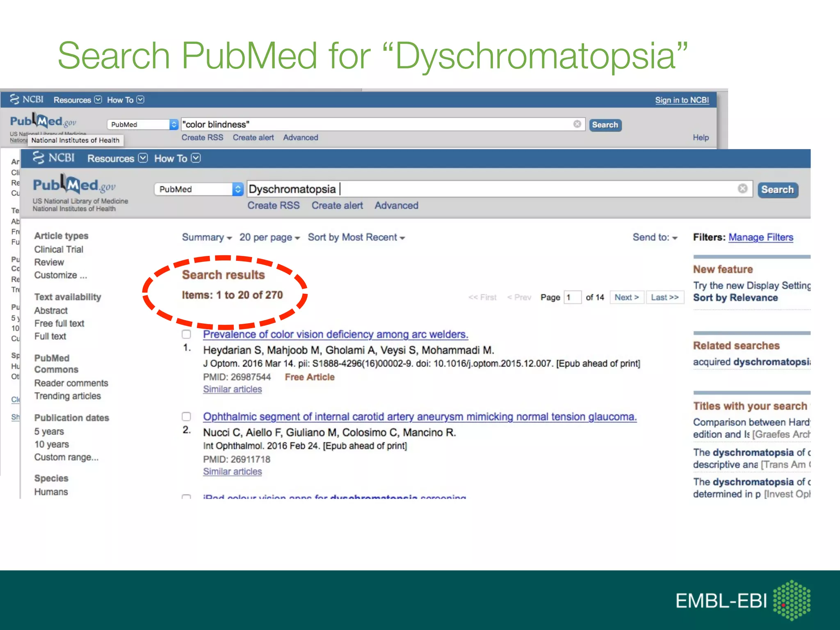This screenshot has height=630, width=840.
Task: Open carotid artery aneurysm glaucoma article
Action: tap(420, 417)
